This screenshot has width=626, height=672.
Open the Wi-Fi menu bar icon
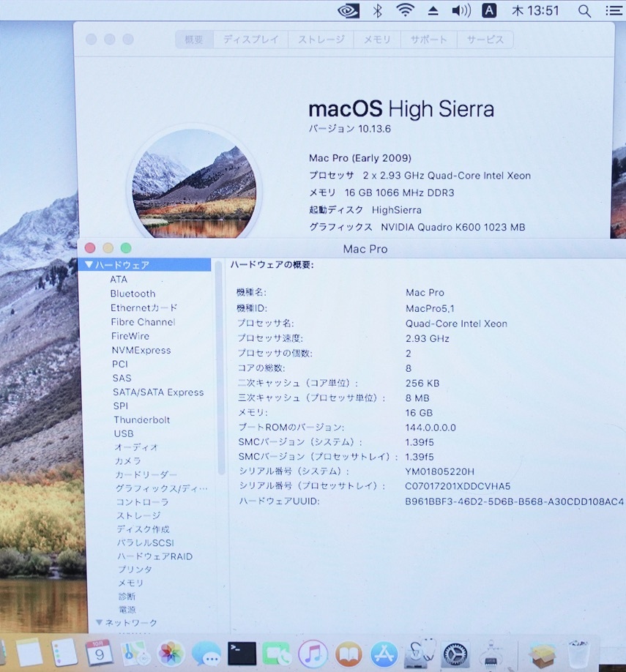pyautogui.click(x=405, y=10)
